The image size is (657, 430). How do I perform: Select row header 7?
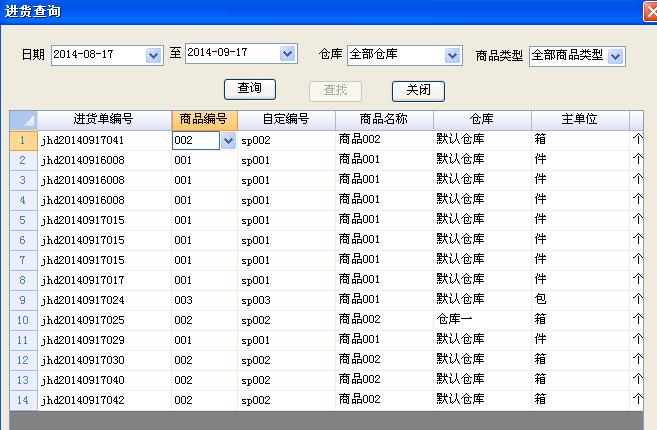(23, 260)
